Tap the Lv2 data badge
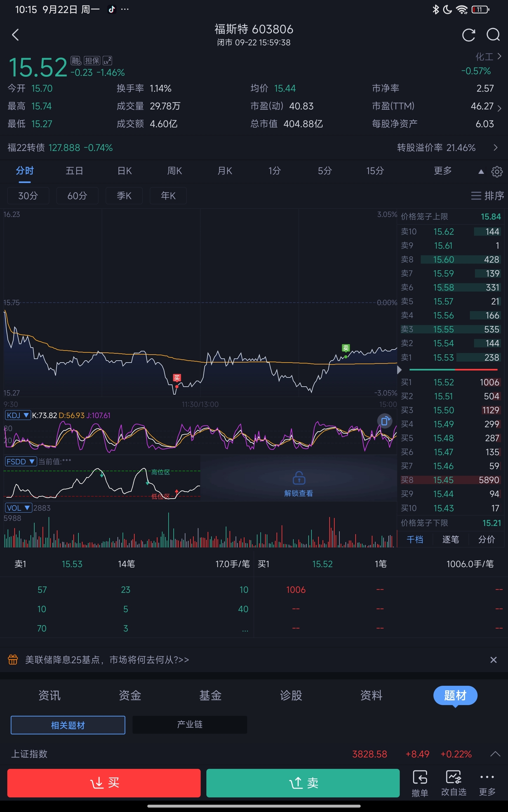The width and height of the screenshot is (508, 812). (x=107, y=60)
